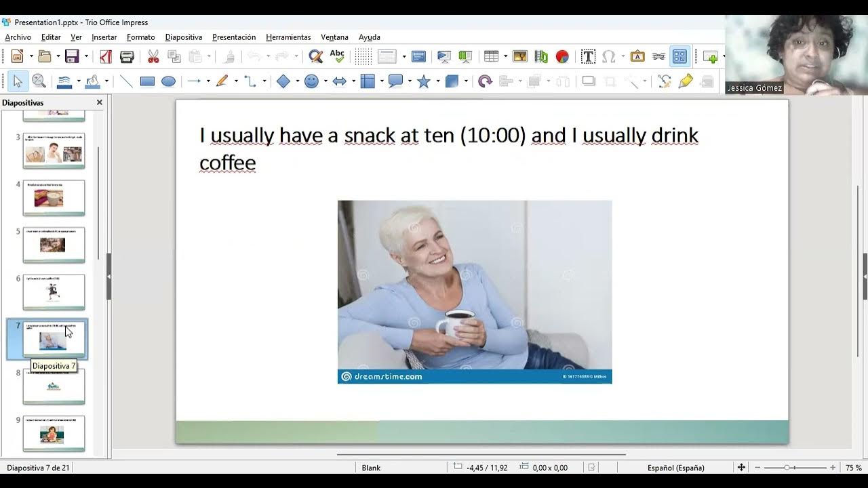Open the Herramientas menu
This screenshot has height=488, width=868.
tap(288, 37)
